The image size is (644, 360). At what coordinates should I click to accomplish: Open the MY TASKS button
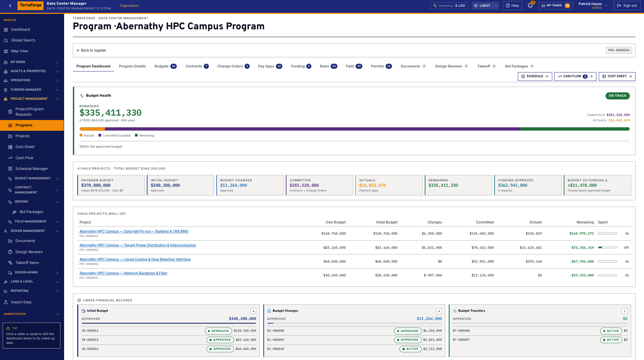pyautogui.click(x=555, y=6)
